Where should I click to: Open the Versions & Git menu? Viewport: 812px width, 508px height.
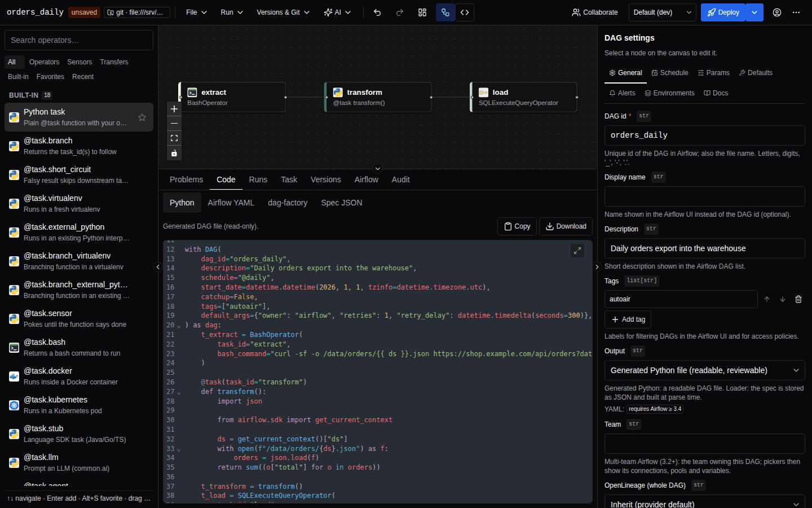coord(283,12)
